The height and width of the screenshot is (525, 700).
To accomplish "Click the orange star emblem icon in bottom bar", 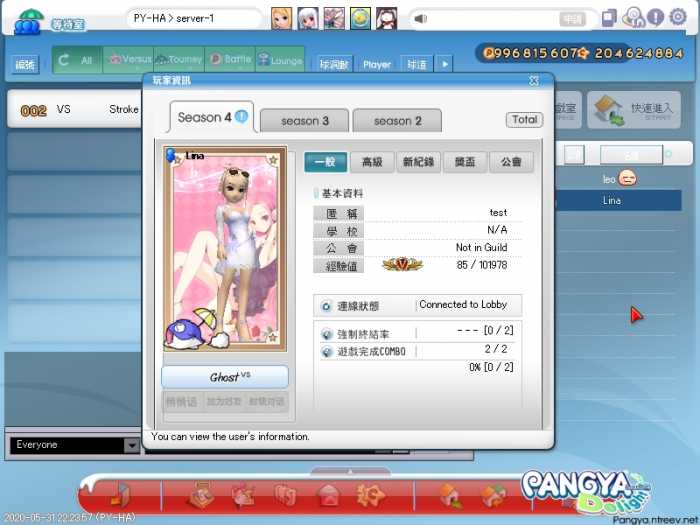I will coord(371,496).
